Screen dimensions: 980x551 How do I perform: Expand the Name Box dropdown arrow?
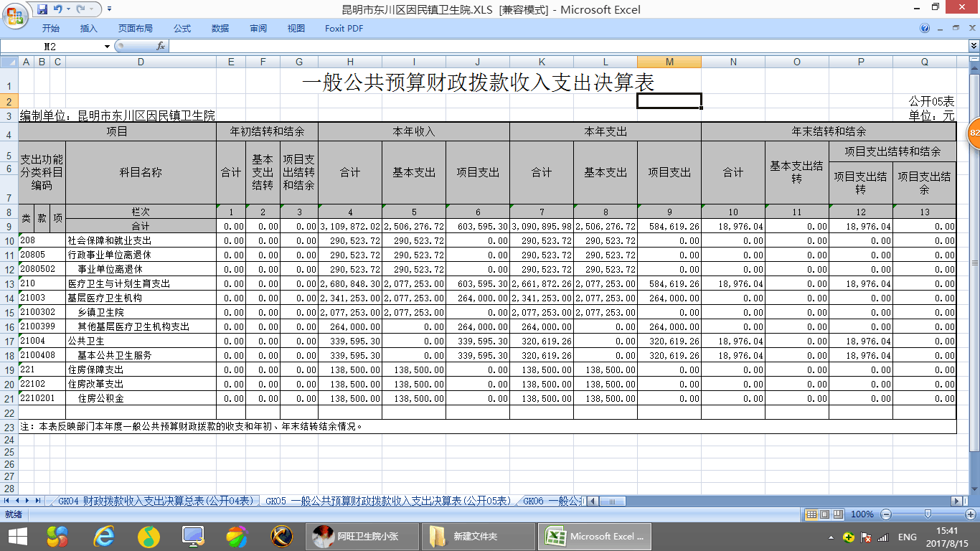pyautogui.click(x=107, y=46)
